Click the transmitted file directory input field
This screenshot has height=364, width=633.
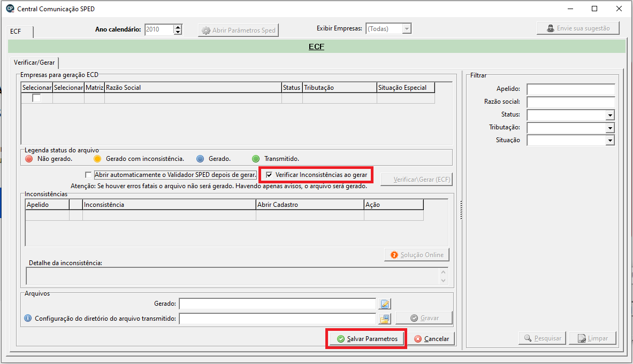coord(277,319)
